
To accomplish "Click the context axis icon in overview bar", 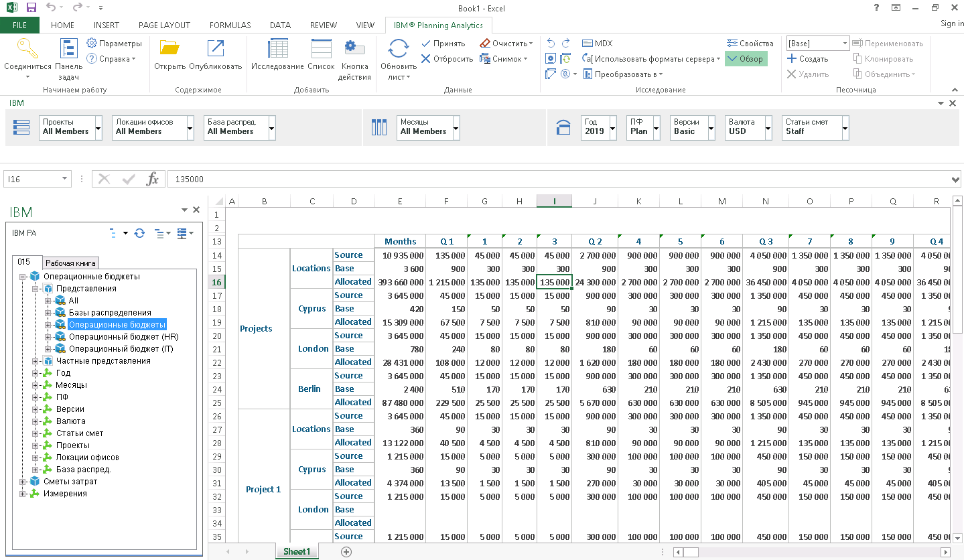I will click(x=563, y=127).
